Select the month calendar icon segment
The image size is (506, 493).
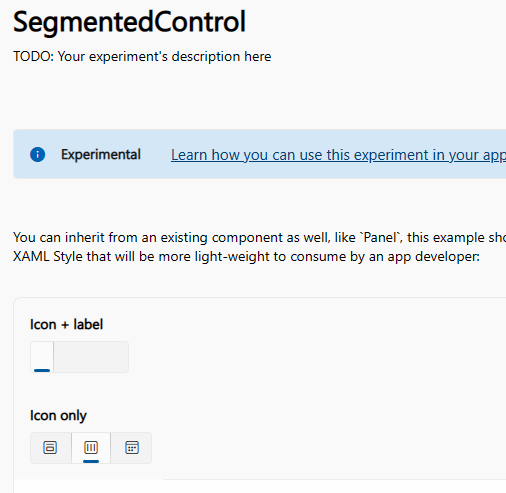(132, 447)
